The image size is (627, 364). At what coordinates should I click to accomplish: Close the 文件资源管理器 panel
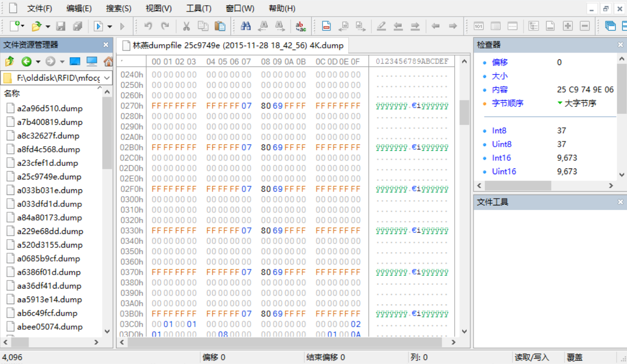[106, 45]
